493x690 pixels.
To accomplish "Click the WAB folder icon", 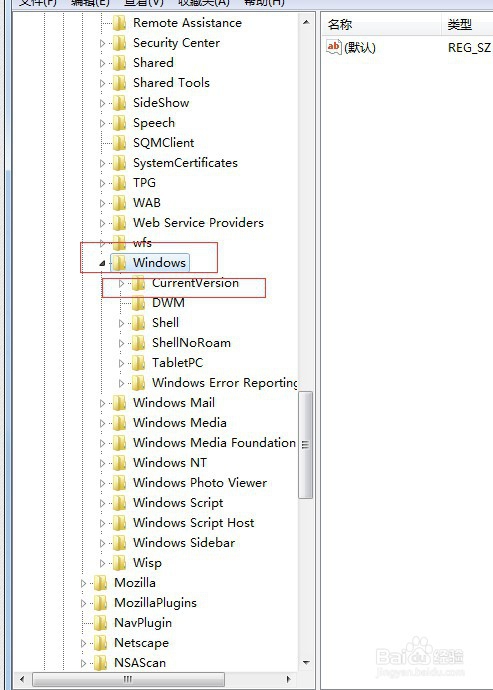I will tap(119, 203).
